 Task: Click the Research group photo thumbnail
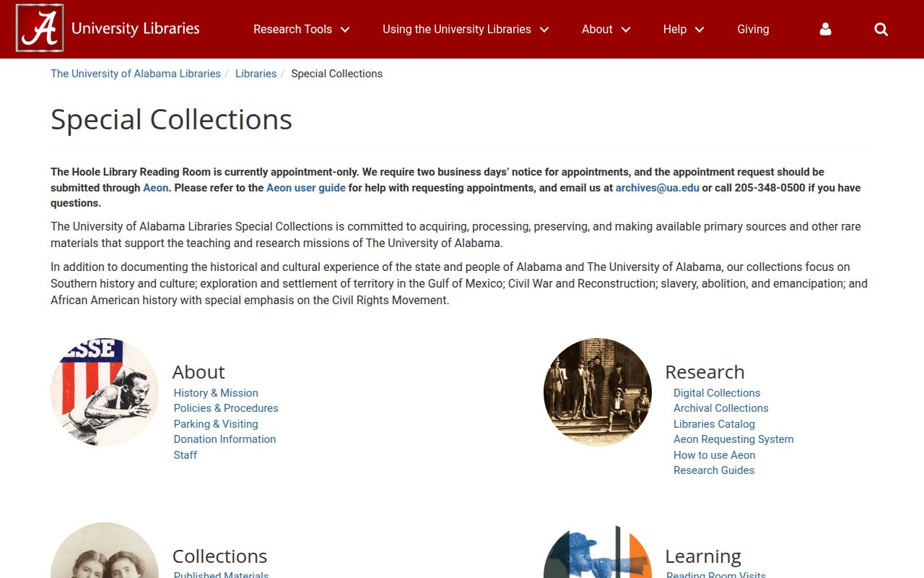coord(598,392)
